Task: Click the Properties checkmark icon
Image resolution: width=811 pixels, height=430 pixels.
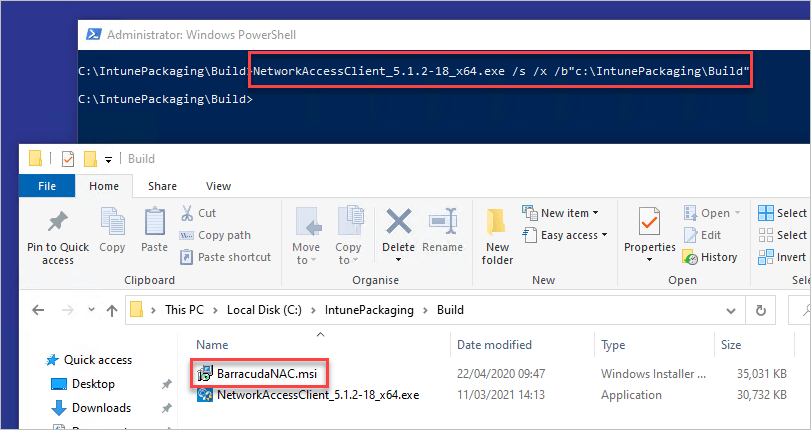Action: [650, 222]
